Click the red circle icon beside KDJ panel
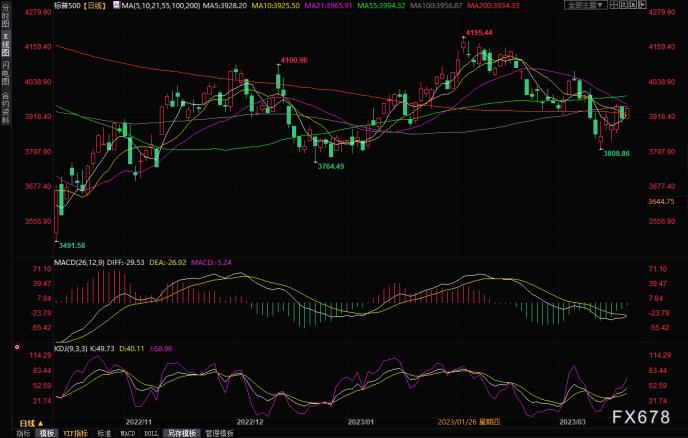Image resolution: width=688 pixels, height=438 pixels. point(17,347)
